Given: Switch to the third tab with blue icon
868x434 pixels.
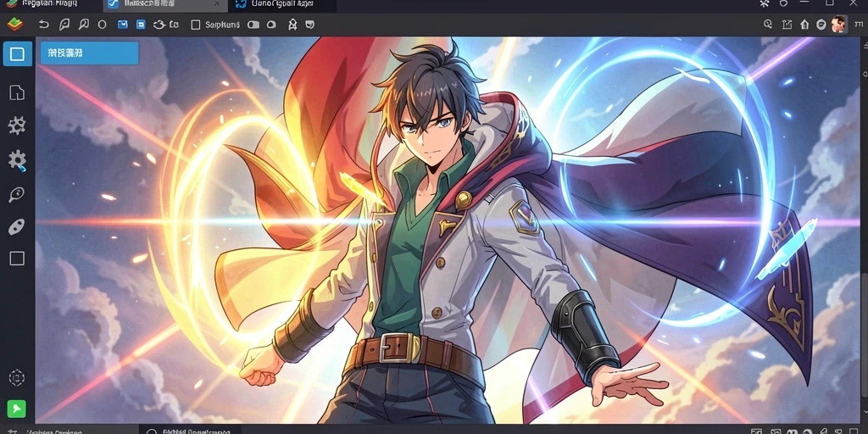Looking at the screenshot, I should pyautogui.click(x=274, y=4).
